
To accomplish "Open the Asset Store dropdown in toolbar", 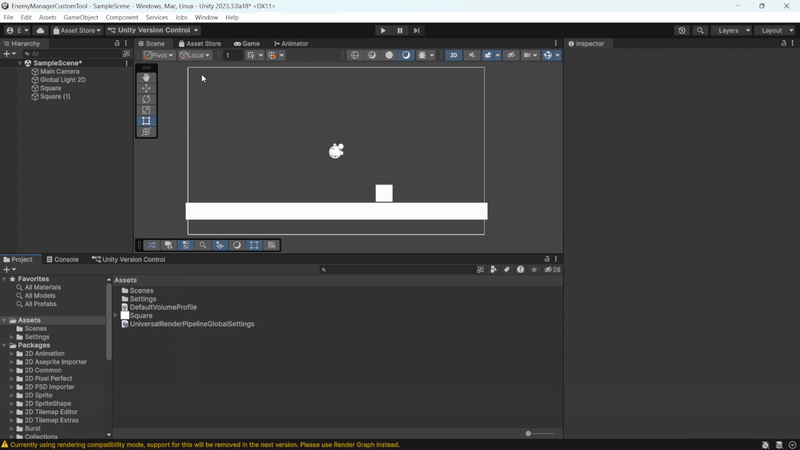I will [77, 31].
